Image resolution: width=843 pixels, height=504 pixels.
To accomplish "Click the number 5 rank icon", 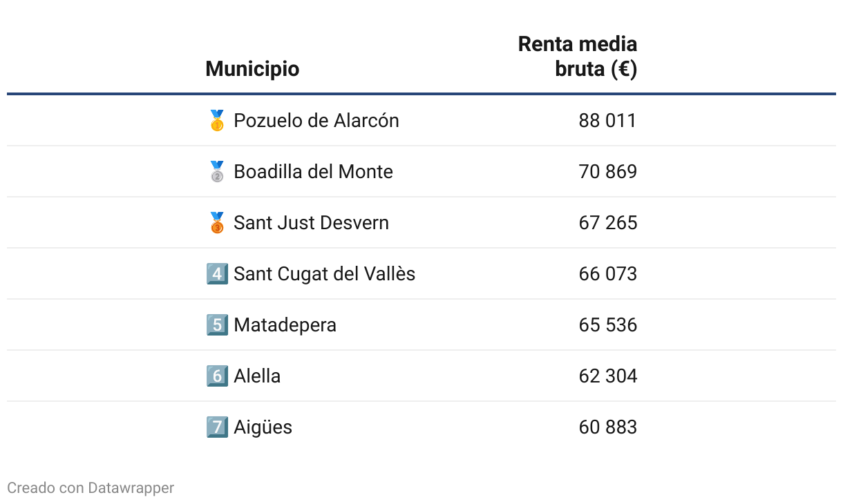I will click(217, 325).
